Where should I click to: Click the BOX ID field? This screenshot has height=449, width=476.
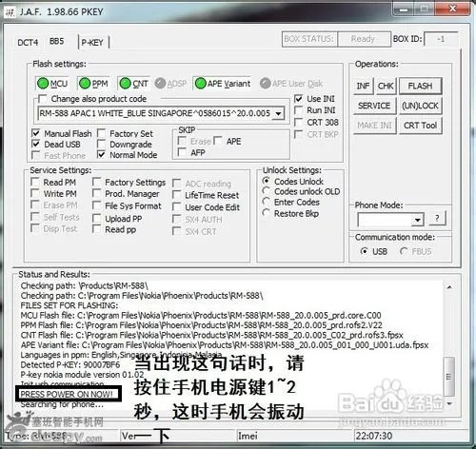pos(441,39)
